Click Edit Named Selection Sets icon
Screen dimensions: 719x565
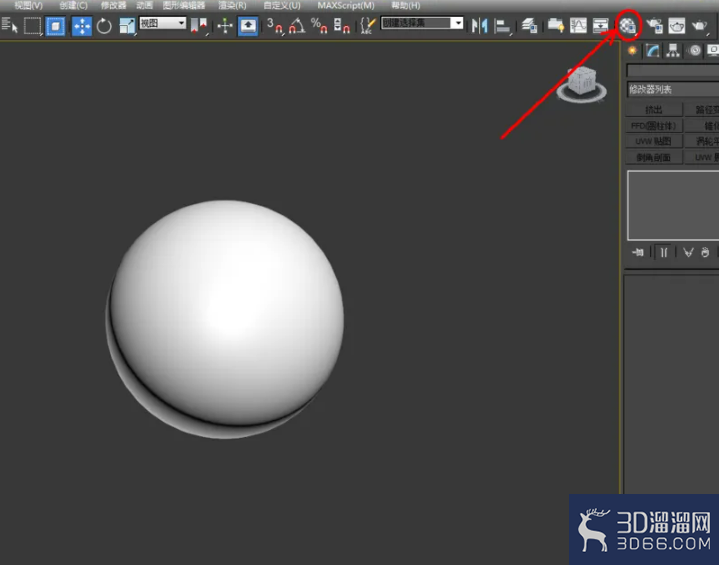368,26
